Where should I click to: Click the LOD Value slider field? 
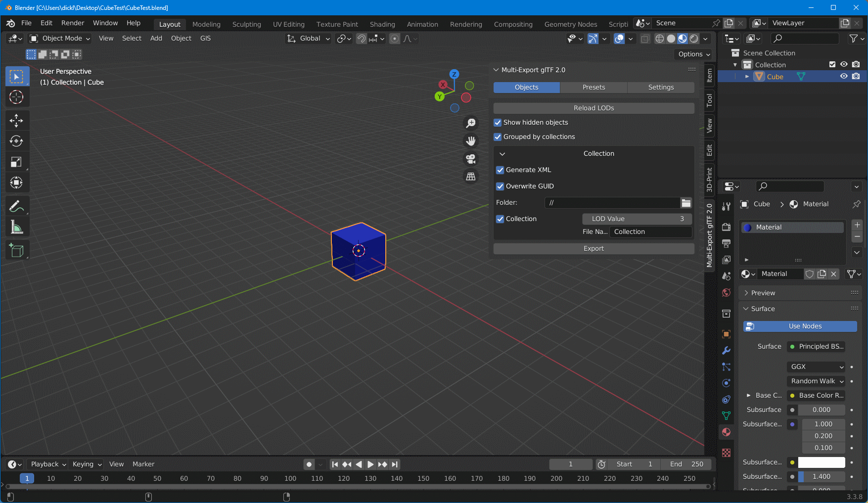point(637,219)
